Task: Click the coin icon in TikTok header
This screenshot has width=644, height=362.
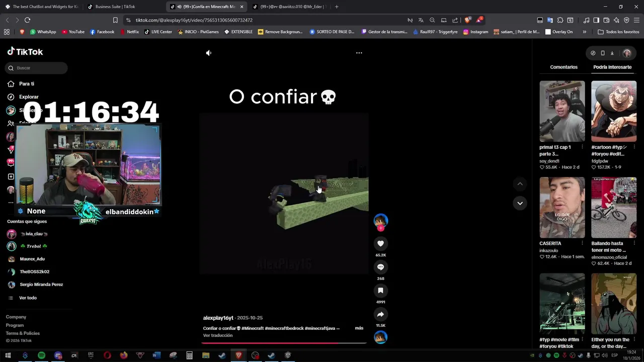Action: tap(593, 53)
